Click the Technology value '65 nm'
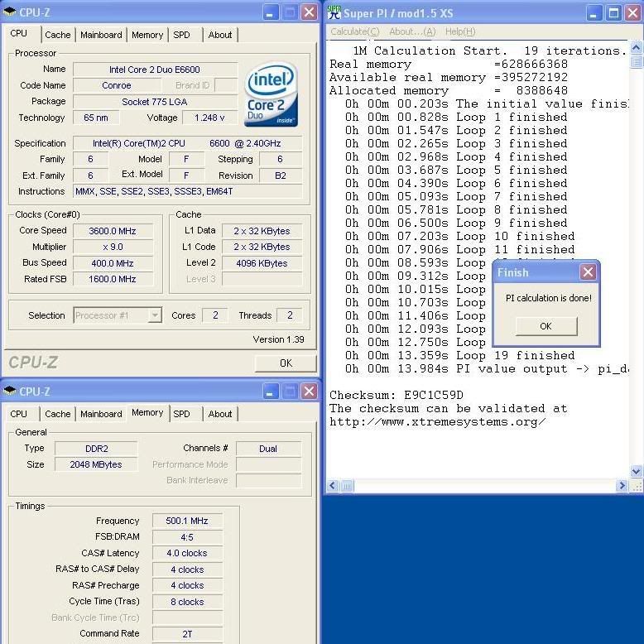Viewport: 644px width, 644px height. point(96,118)
